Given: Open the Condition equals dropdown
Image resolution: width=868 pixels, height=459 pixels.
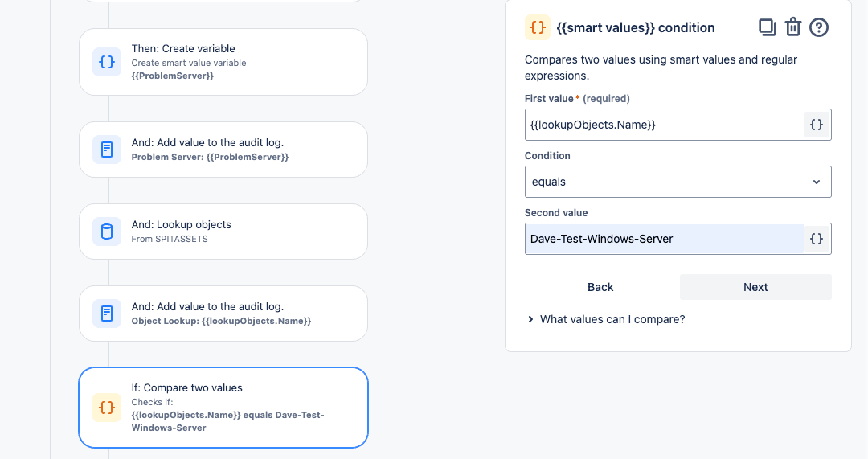Looking at the screenshot, I should pos(678,182).
